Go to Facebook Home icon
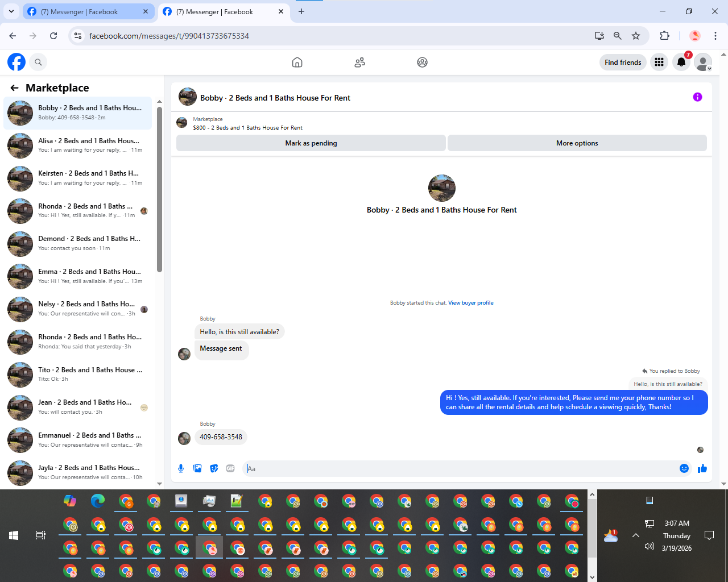Image resolution: width=728 pixels, height=582 pixels. 297,63
